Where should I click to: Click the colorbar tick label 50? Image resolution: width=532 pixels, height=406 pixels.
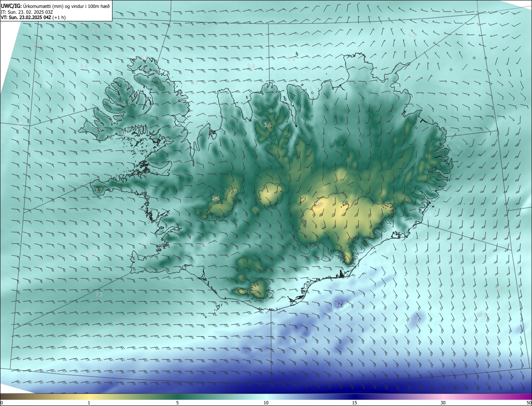coord(529,403)
